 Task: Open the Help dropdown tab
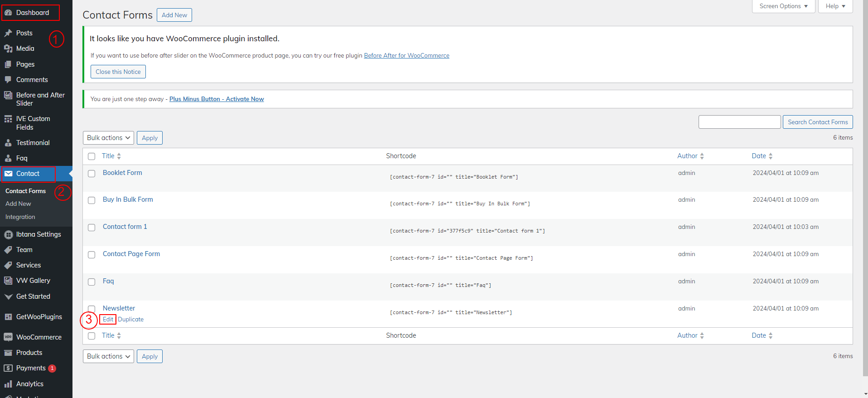[x=835, y=6]
